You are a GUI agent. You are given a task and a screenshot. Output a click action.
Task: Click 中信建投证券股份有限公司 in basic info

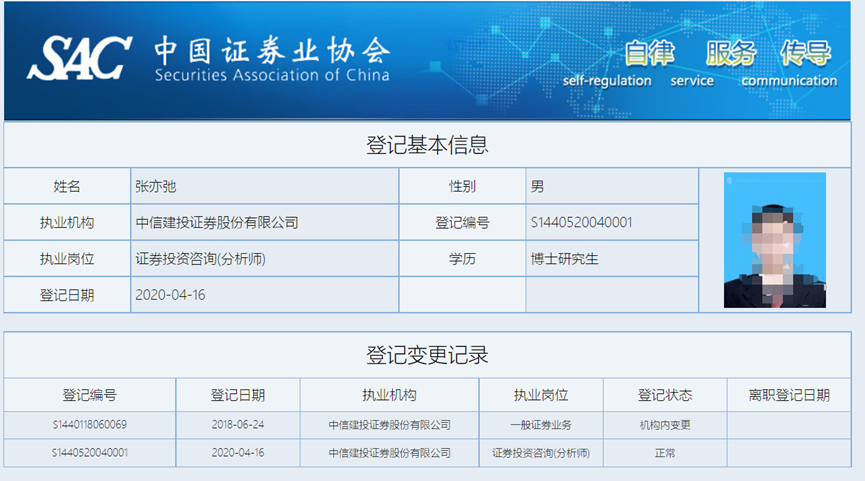point(217,223)
